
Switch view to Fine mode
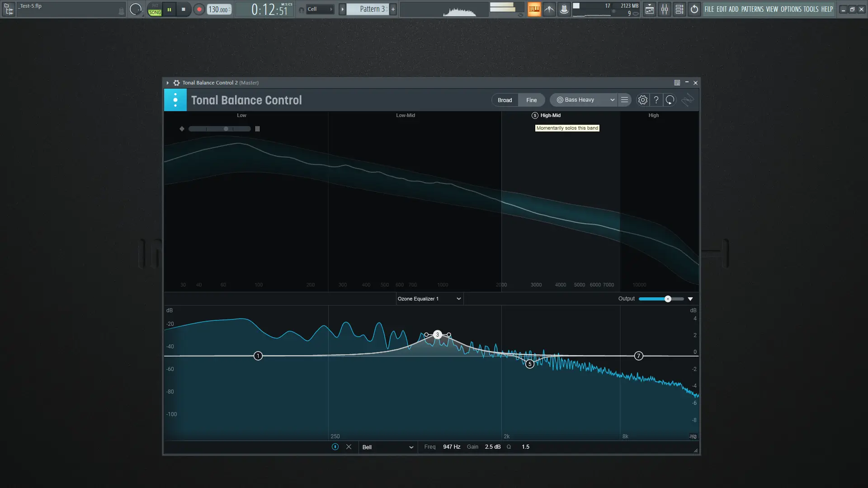(x=531, y=100)
